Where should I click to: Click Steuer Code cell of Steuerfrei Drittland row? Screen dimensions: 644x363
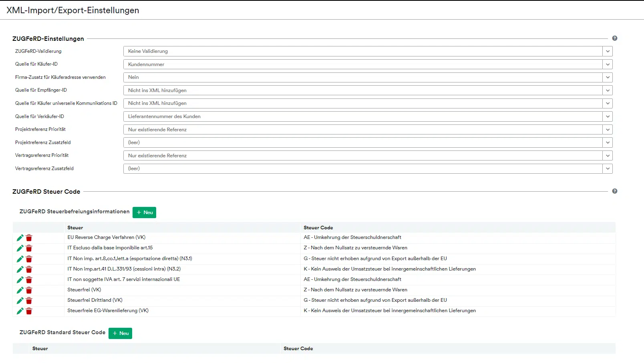[x=458, y=300]
